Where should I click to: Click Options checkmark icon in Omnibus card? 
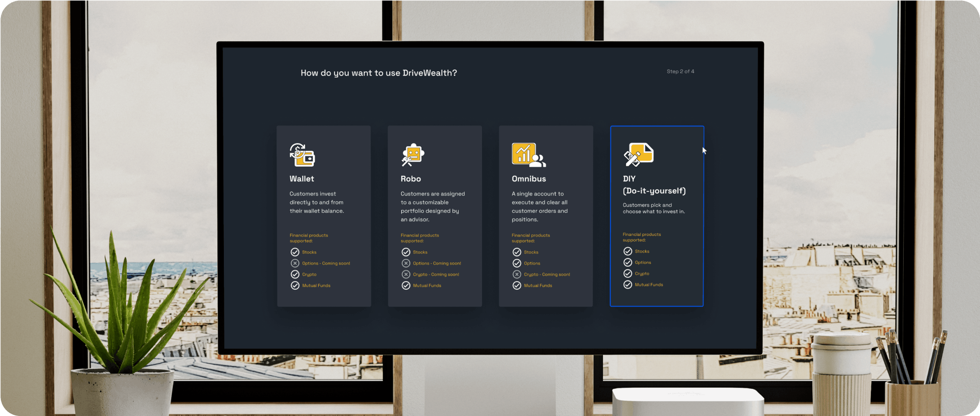click(x=517, y=263)
